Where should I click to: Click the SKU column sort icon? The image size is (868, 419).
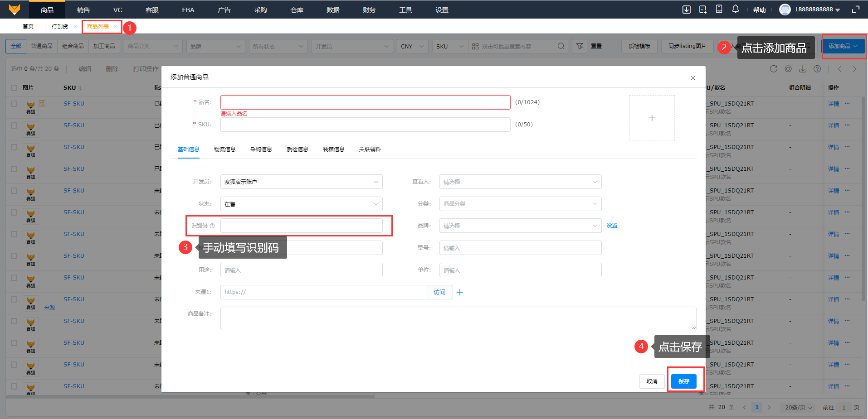(80, 88)
